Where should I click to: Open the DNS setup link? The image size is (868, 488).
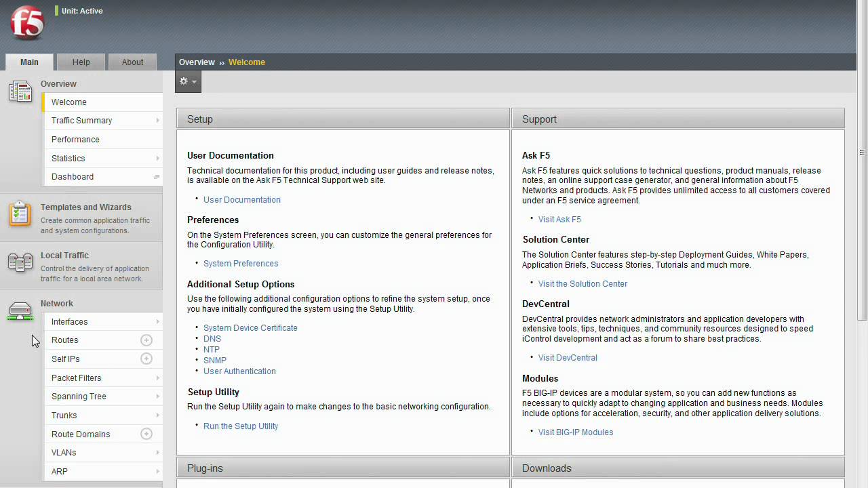point(212,339)
